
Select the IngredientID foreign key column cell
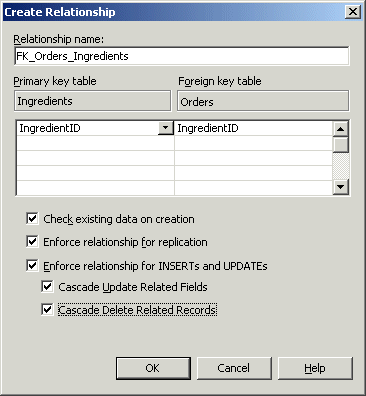[253, 128]
